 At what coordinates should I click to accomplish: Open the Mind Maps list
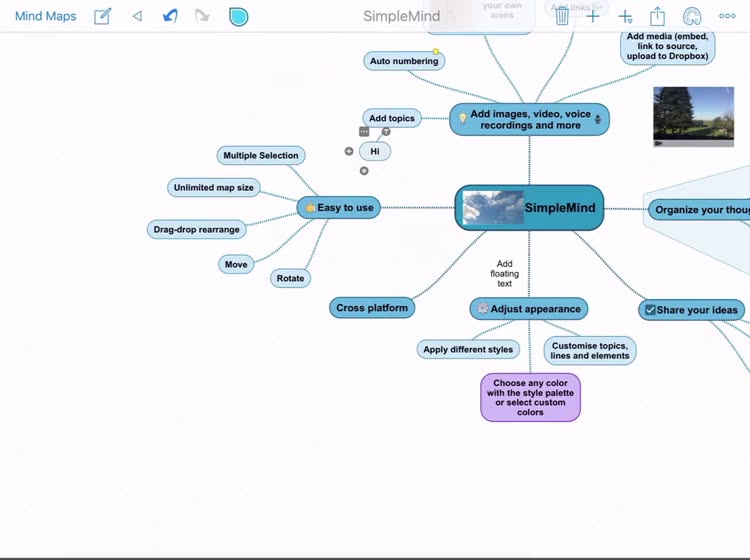[x=45, y=16]
